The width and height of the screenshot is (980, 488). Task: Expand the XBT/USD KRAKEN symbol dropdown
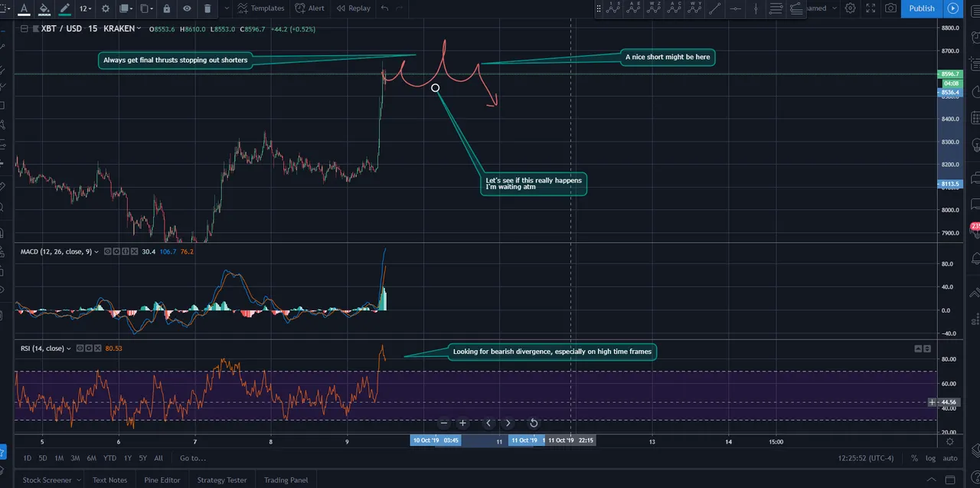140,29
